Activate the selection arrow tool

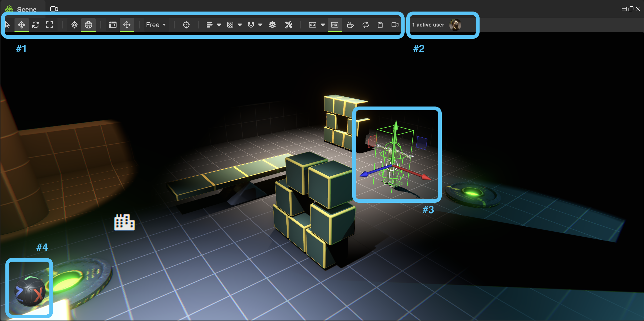[8, 25]
